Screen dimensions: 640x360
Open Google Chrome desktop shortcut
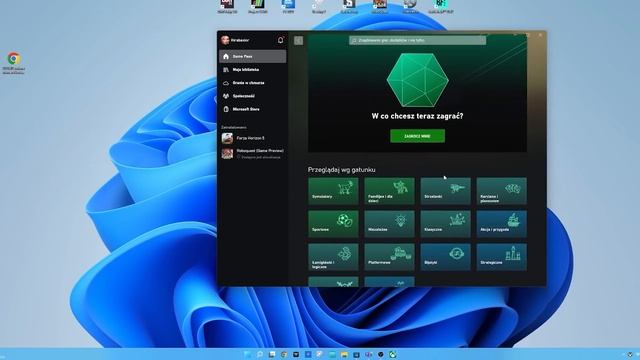click(13, 63)
